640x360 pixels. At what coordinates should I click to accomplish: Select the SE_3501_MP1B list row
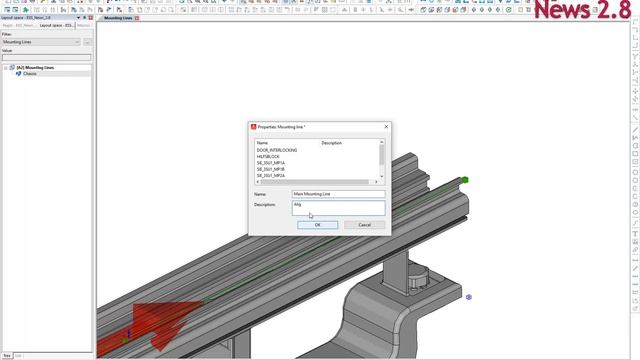point(271,169)
